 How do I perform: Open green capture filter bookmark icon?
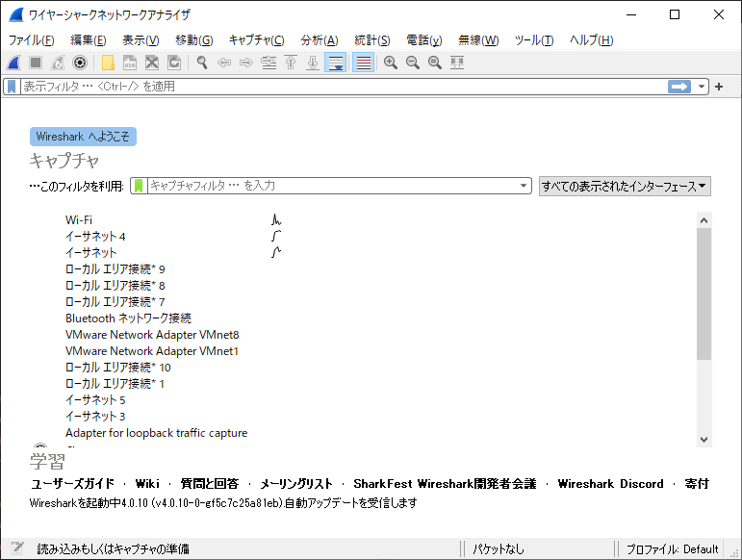pos(139,186)
